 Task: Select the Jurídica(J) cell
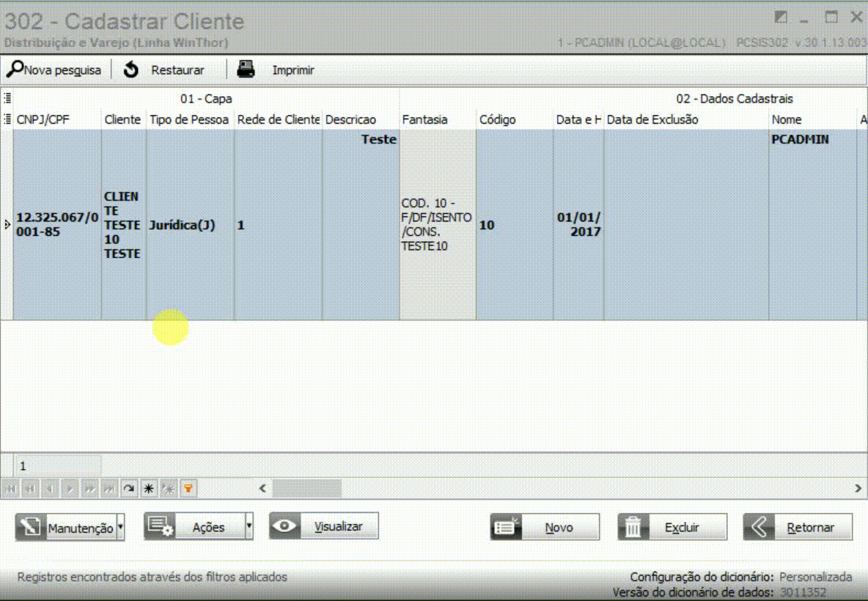(x=190, y=225)
